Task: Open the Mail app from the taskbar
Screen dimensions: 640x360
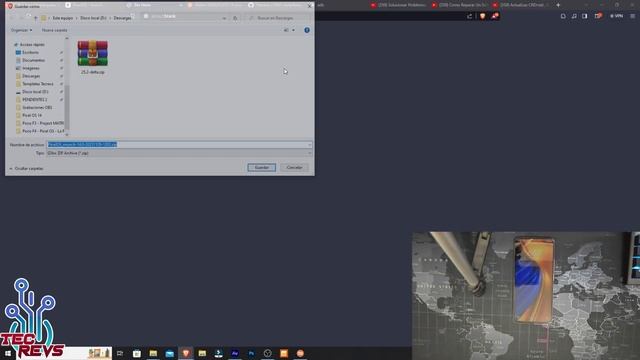Action: (x=169, y=353)
